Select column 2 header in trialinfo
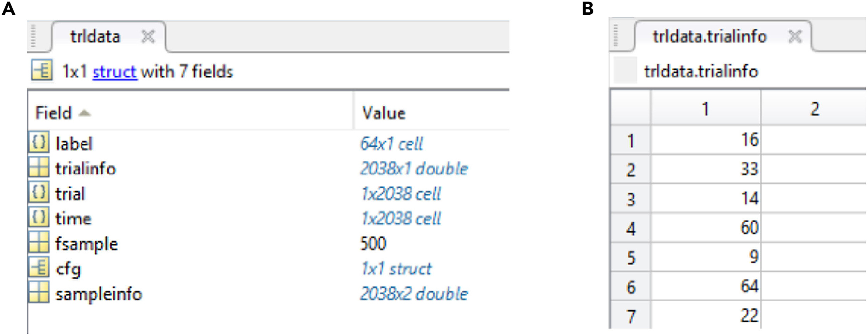The image size is (868, 335). click(815, 109)
